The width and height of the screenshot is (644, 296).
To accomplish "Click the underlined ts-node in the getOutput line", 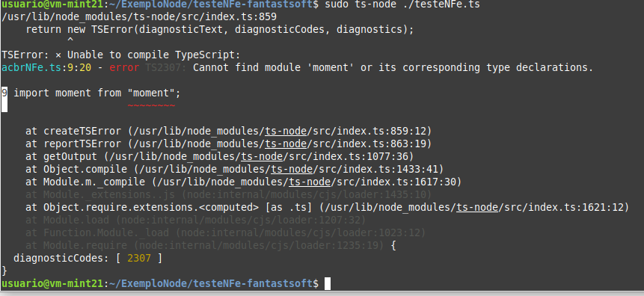I will click(x=262, y=156).
